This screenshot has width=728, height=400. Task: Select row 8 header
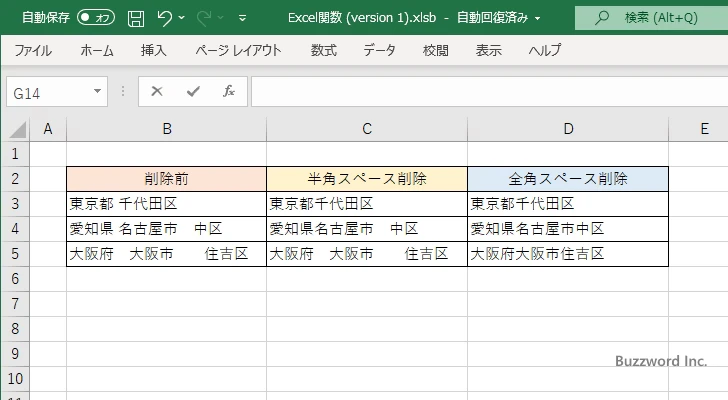tap(15, 329)
